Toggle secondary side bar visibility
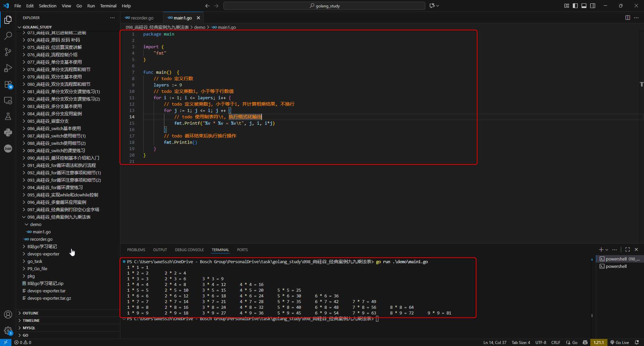The height and width of the screenshot is (346, 644). click(x=593, y=6)
